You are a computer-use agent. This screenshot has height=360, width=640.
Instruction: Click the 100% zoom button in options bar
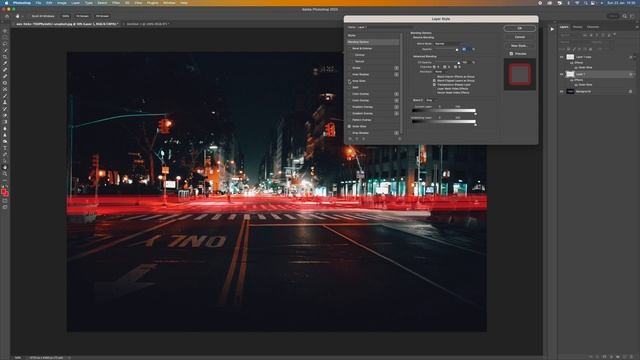[65, 16]
